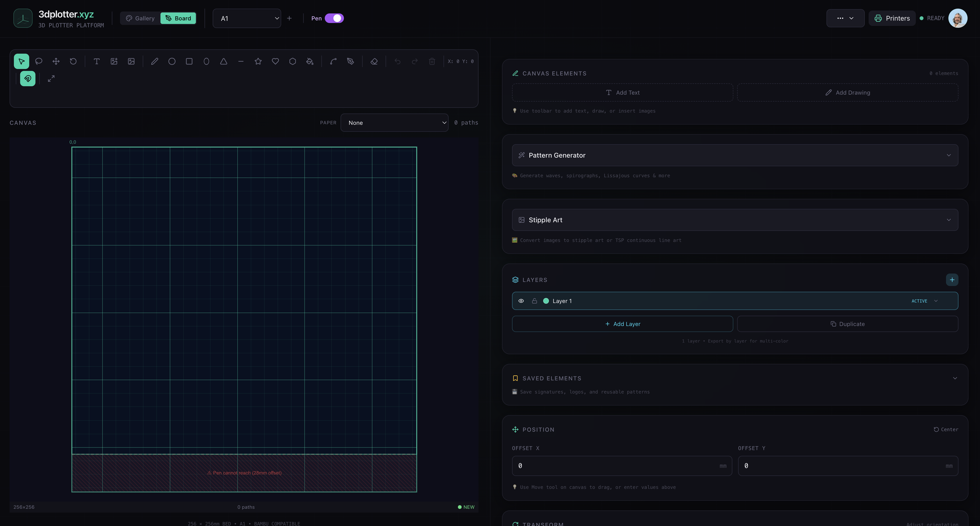The height and width of the screenshot is (526, 980).
Task: Click the Offset X input field
Action: 622,466
